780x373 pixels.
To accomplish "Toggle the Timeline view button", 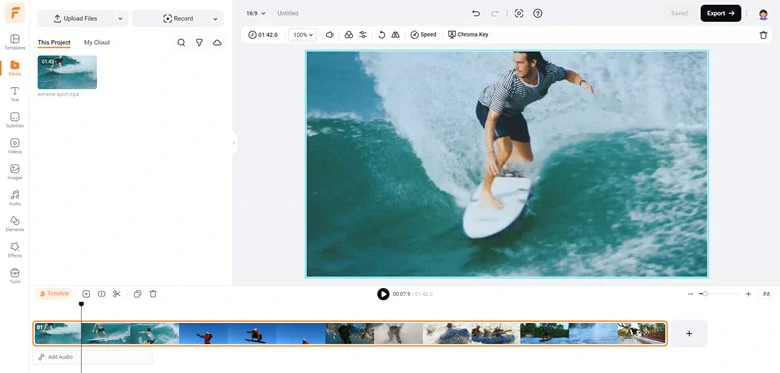I will pyautogui.click(x=54, y=294).
